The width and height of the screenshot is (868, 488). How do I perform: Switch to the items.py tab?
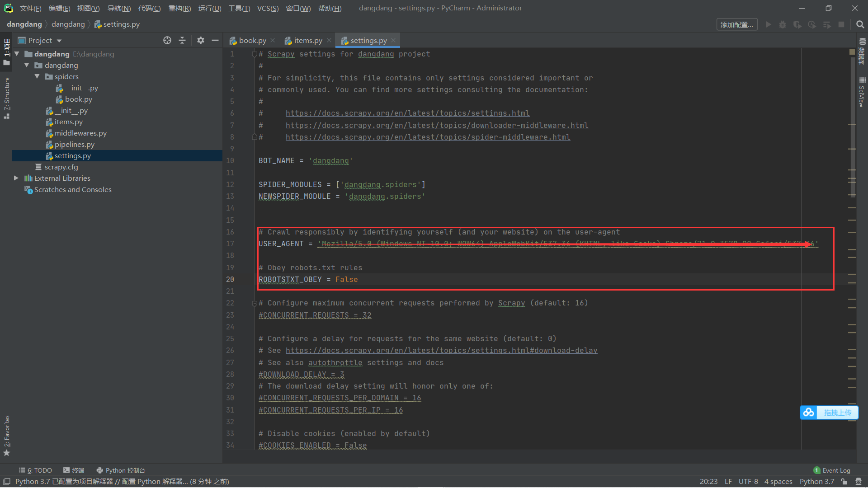pyautogui.click(x=308, y=40)
